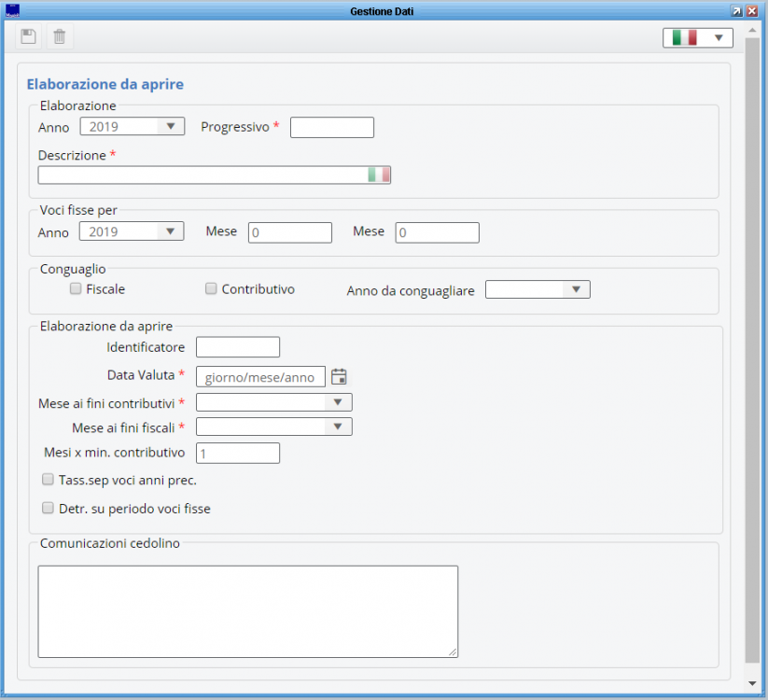Click the Progressivo input field
Image resolution: width=768 pixels, height=700 pixels.
tap(331, 127)
